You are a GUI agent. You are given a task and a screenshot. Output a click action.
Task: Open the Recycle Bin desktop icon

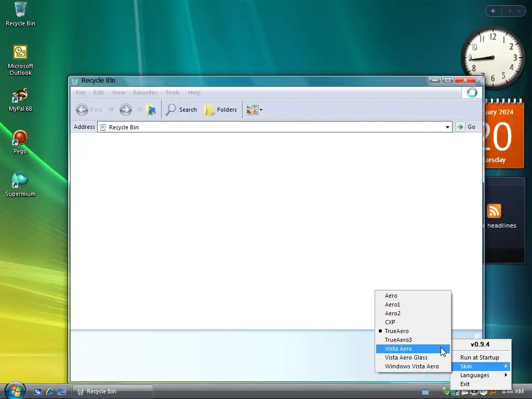click(x=20, y=14)
